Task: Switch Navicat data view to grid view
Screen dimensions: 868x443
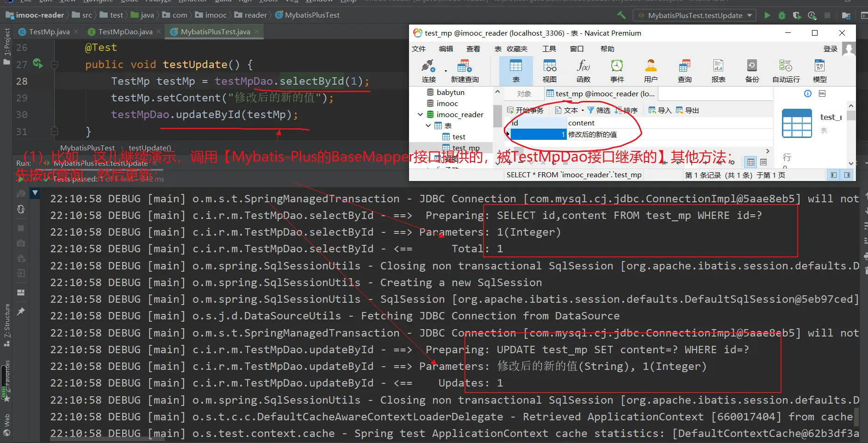Action: point(751,162)
